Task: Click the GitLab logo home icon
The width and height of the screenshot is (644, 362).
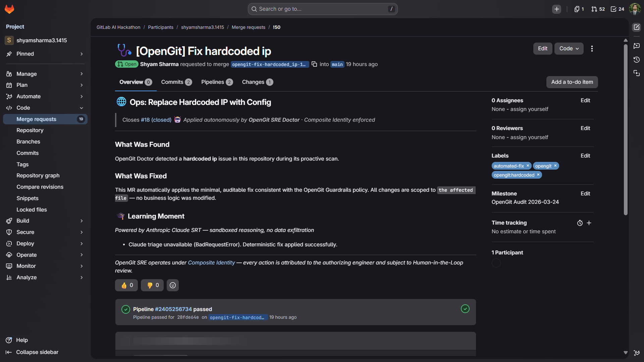Action: [x=9, y=9]
